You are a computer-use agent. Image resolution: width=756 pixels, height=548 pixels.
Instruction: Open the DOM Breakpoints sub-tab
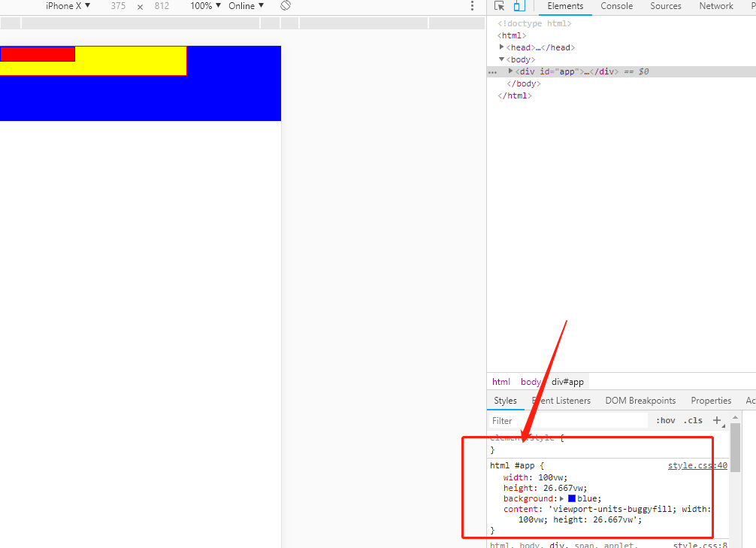pos(640,401)
